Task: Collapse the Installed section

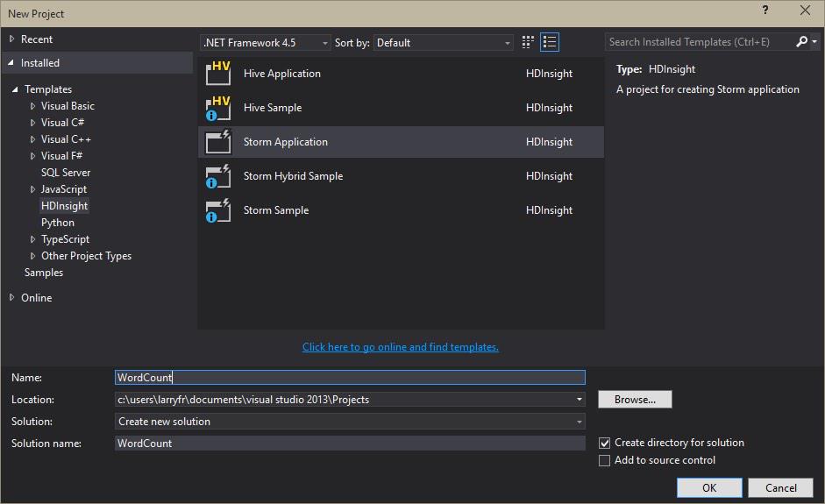Action: pyautogui.click(x=11, y=62)
